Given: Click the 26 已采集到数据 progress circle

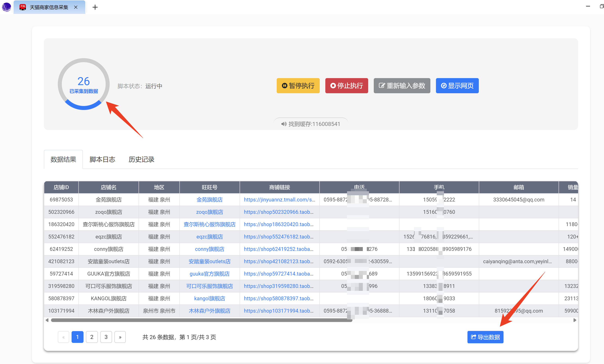Looking at the screenshot, I should pyautogui.click(x=84, y=84).
